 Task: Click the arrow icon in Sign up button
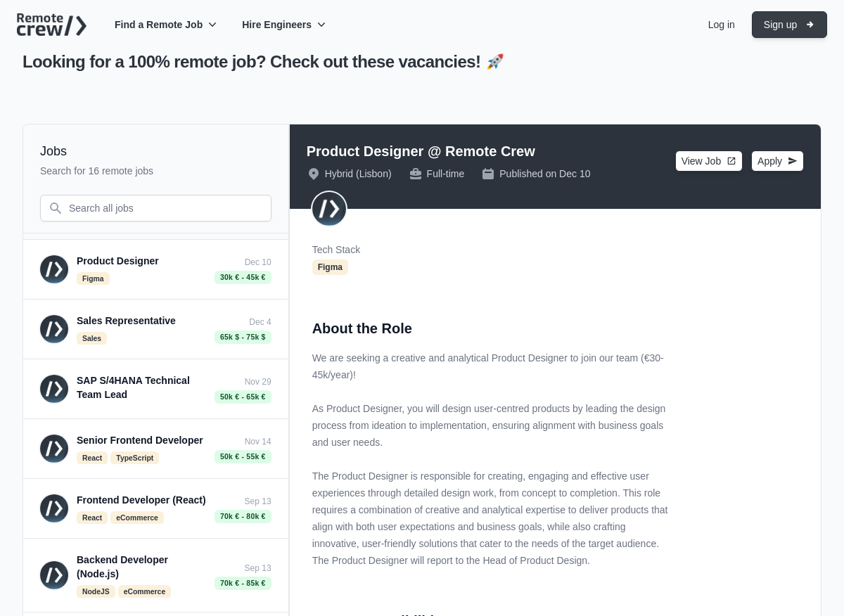810,25
